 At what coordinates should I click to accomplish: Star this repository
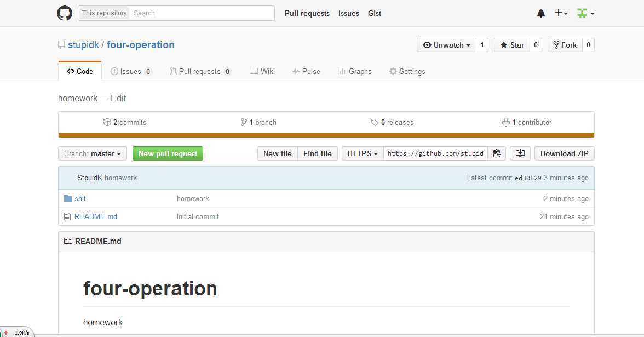[x=511, y=45]
